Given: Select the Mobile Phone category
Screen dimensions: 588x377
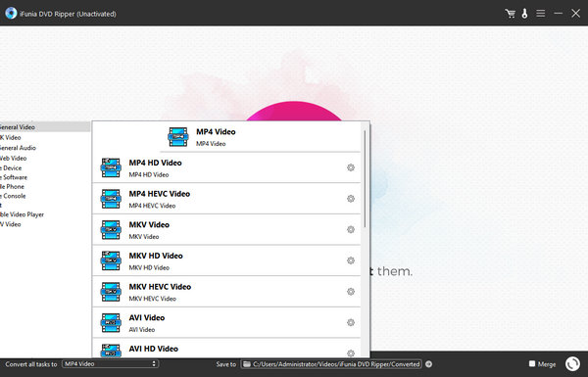Looking at the screenshot, I should 12,187.
